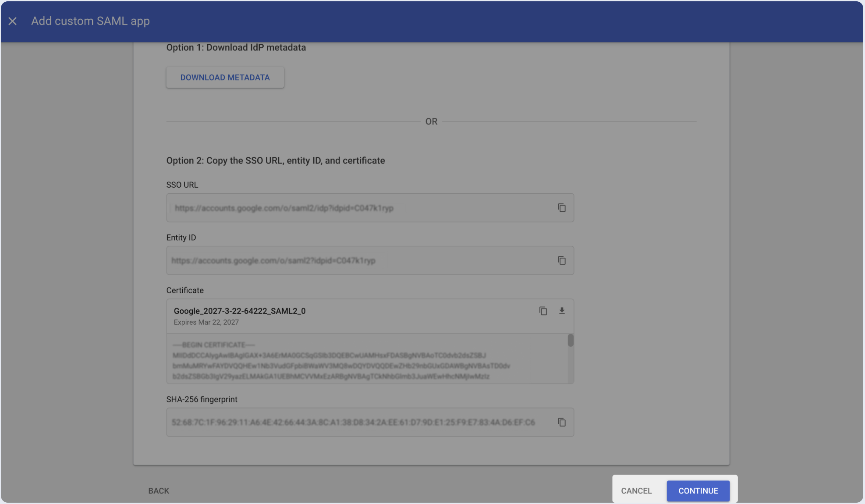The height and width of the screenshot is (504, 865).
Task: Click in the SHA-256 fingerprint field
Action: pos(351,422)
